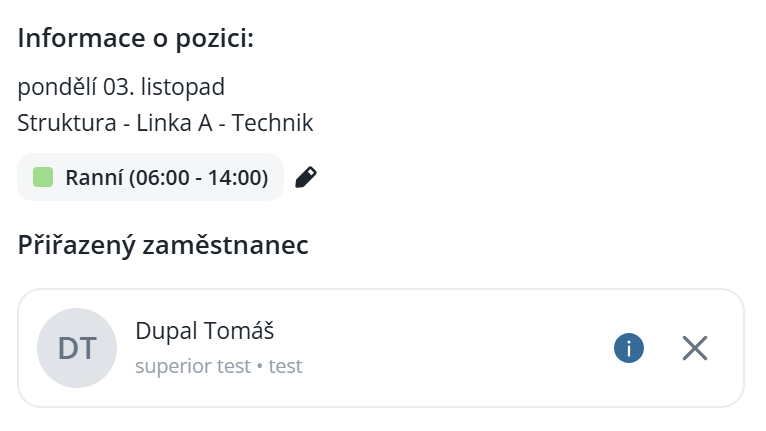Click the "Informace o pozici:" heading

coord(136,39)
